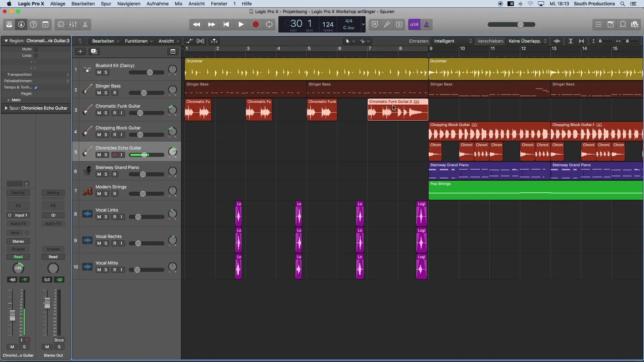This screenshot has width=644, height=362.
Task: Open the Ansicht dropdown in tracks area
Action: pos(168,41)
